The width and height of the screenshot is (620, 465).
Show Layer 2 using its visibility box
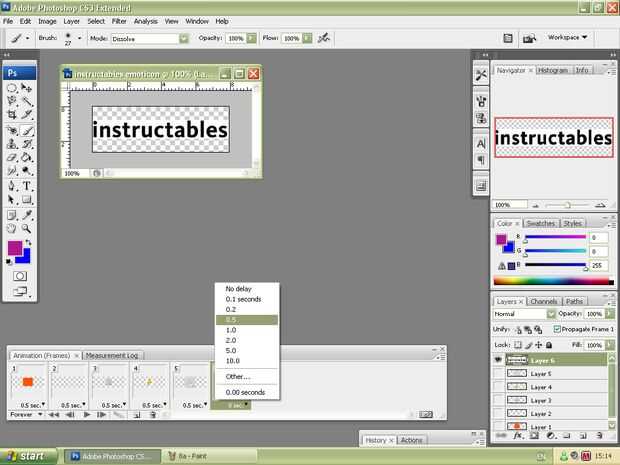point(498,414)
